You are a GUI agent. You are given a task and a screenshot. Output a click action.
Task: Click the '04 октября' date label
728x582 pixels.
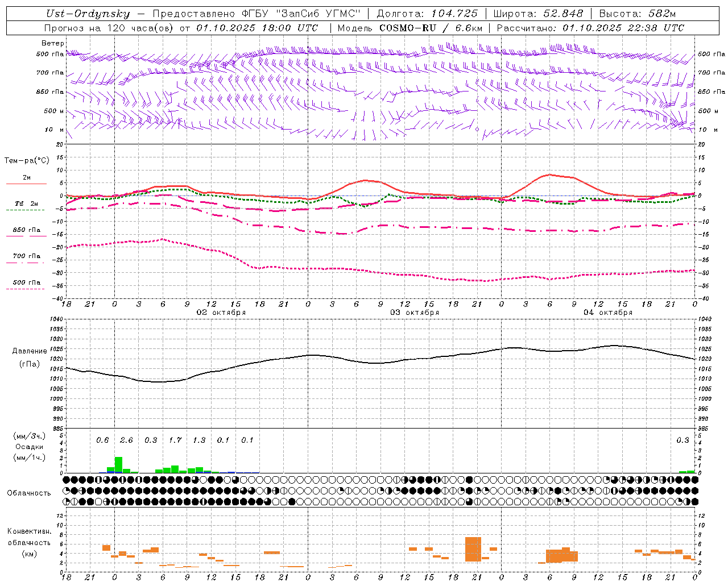608,313
